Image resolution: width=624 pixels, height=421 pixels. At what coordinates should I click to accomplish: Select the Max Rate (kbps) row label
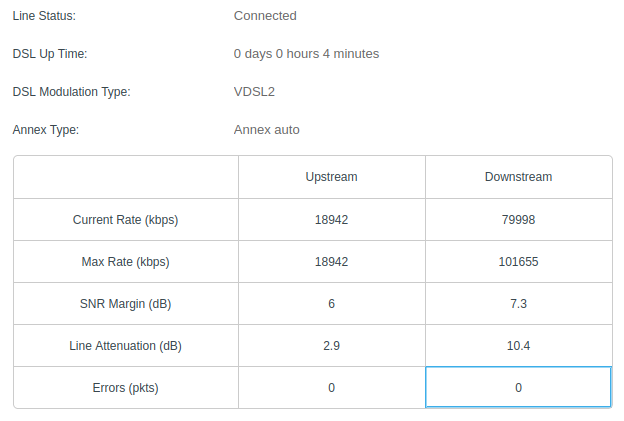125,262
